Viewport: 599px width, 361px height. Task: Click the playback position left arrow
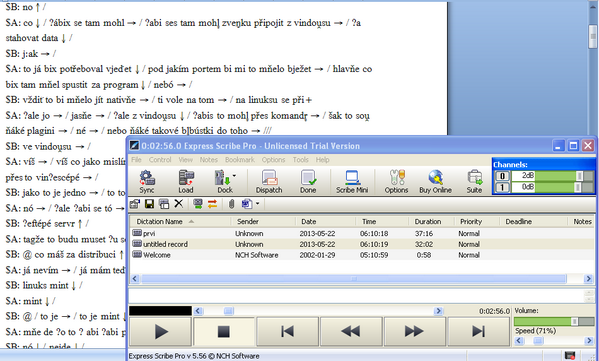[x=198, y=311]
